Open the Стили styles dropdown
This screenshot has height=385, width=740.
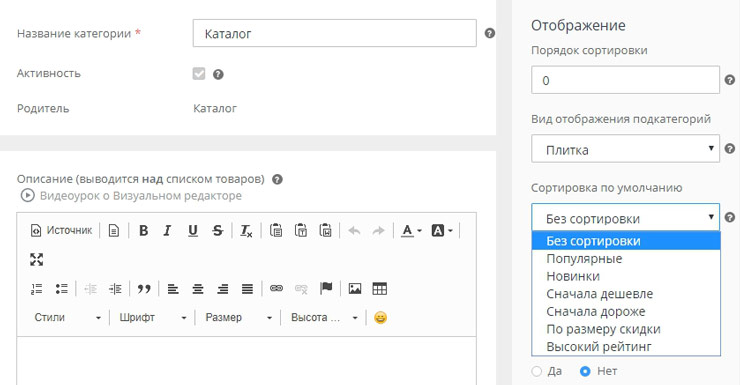tap(67, 318)
